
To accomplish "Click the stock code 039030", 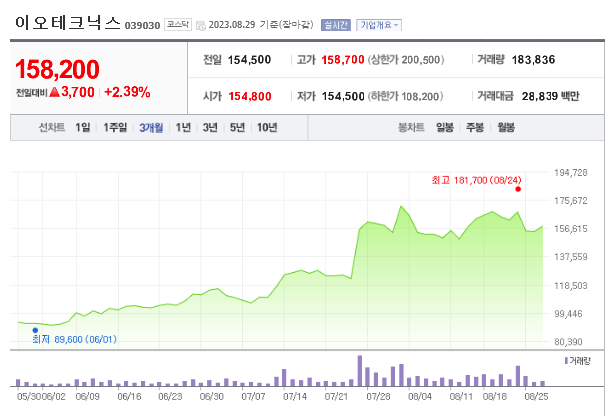I will click(142, 25).
